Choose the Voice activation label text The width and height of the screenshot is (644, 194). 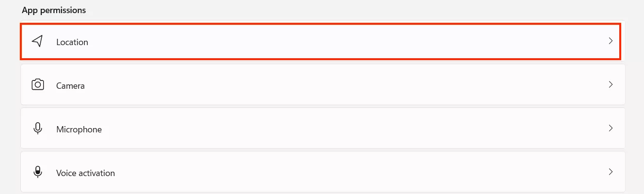(x=85, y=173)
